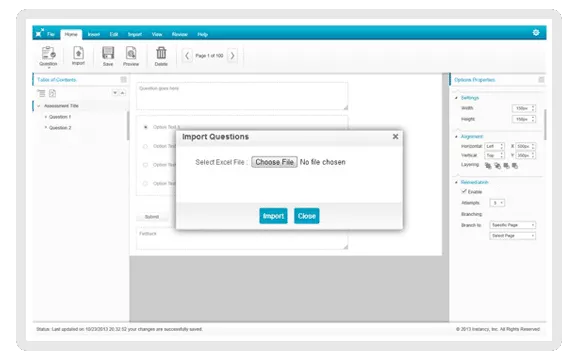Viewport: 582px width, 361px height.
Task: Click the third Layering icon
Action: (x=506, y=165)
